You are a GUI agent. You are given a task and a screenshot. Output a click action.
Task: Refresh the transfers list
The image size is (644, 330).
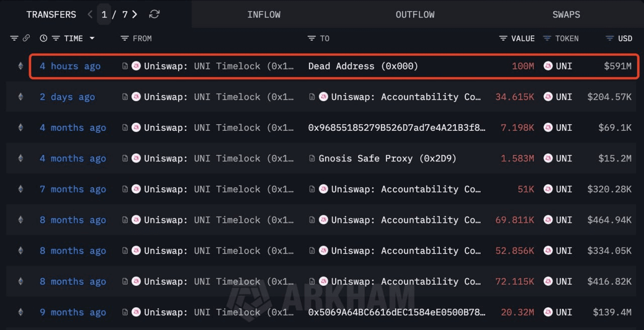[x=154, y=14]
